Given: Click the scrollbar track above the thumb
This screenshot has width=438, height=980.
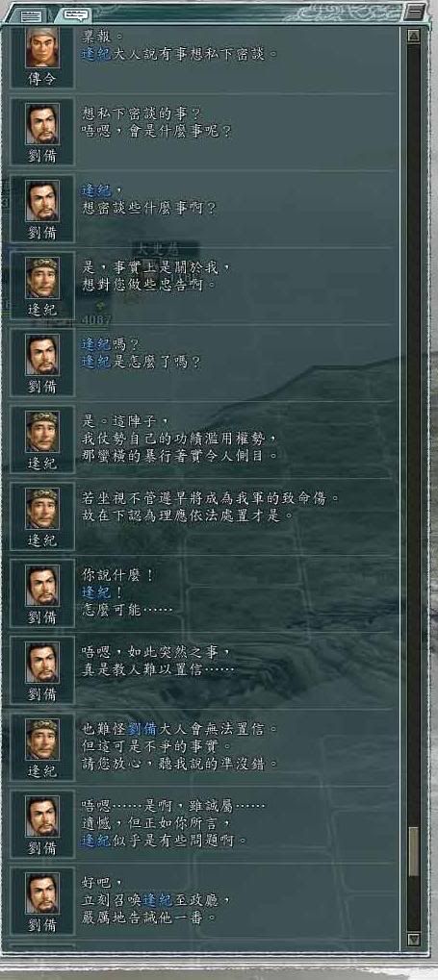Looking at the screenshot, I should (x=414, y=435).
